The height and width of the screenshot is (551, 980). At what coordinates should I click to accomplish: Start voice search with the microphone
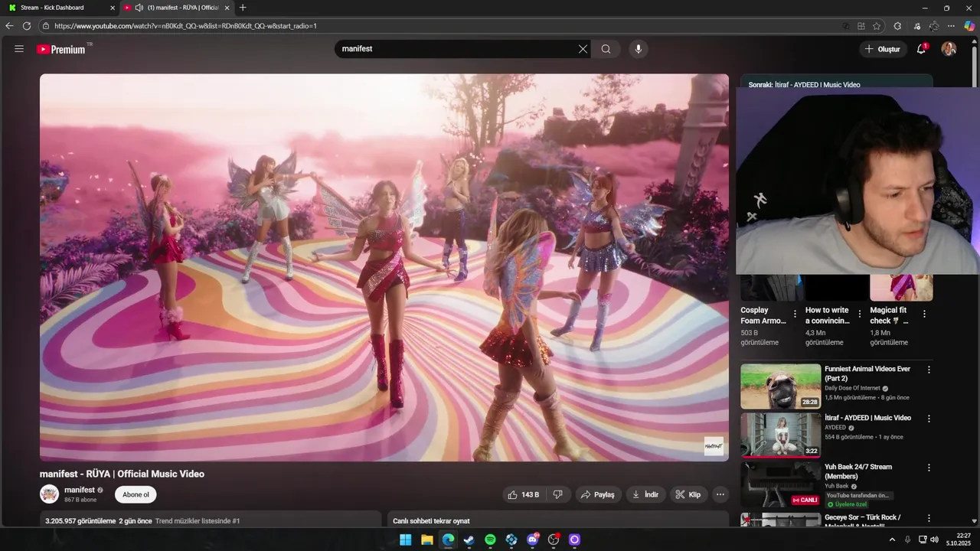(639, 49)
